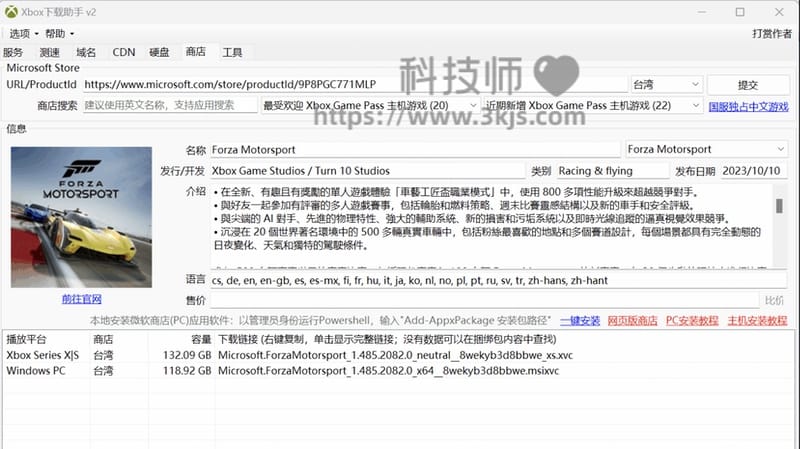
Task: Click the 118.92 GB size cell
Action: tap(187, 371)
